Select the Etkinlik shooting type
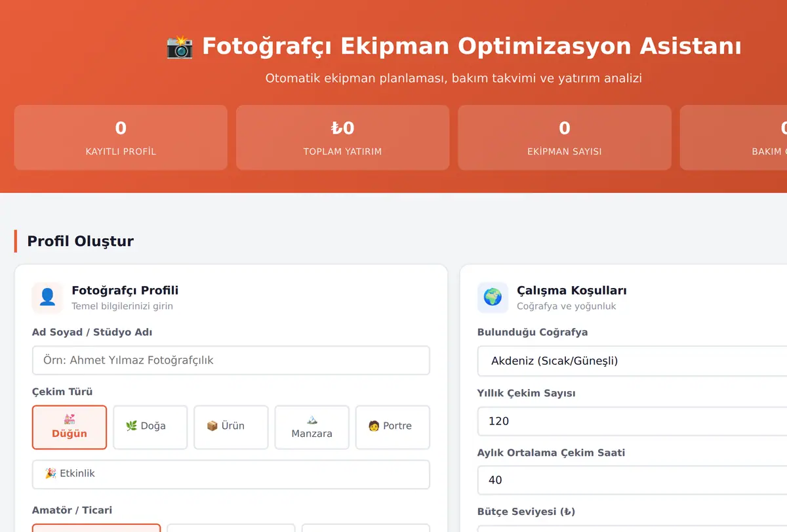The height and width of the screenshot is (532, 787). coord(231,474)
